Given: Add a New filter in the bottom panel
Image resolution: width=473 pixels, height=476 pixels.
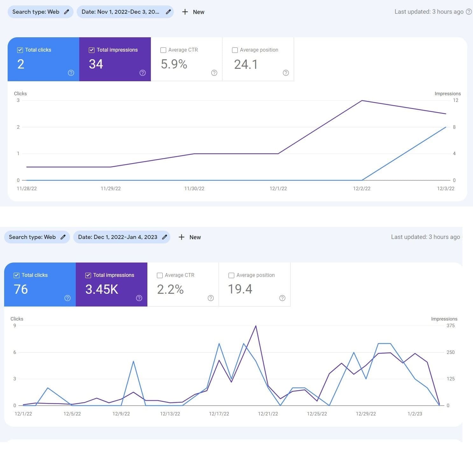Looking at the screenshot, I should (190, 237).
